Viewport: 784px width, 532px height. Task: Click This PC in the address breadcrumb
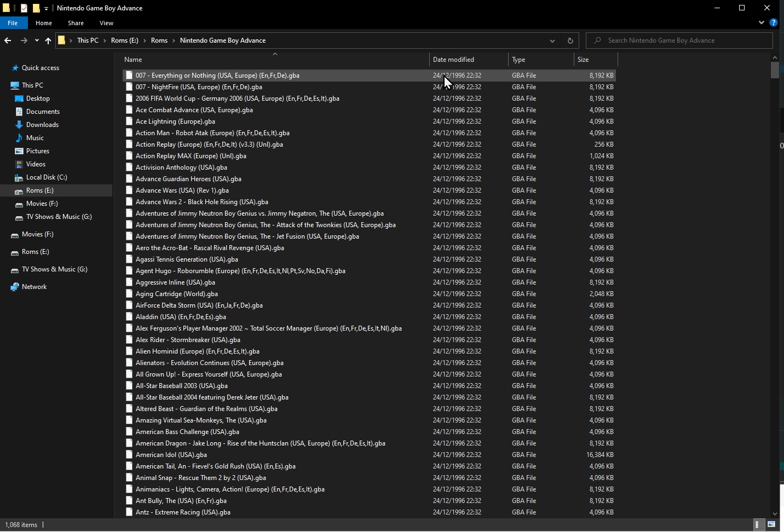point(88,41)
